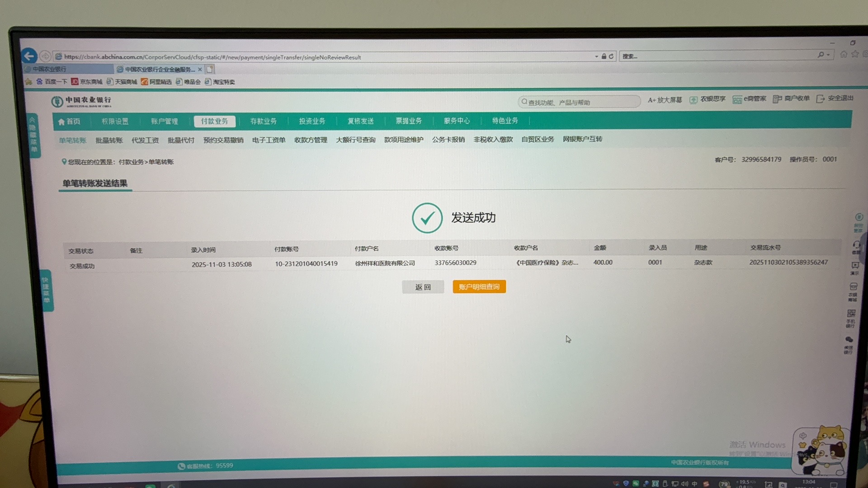Click 首页 home icon in navigation

point(62,122)
